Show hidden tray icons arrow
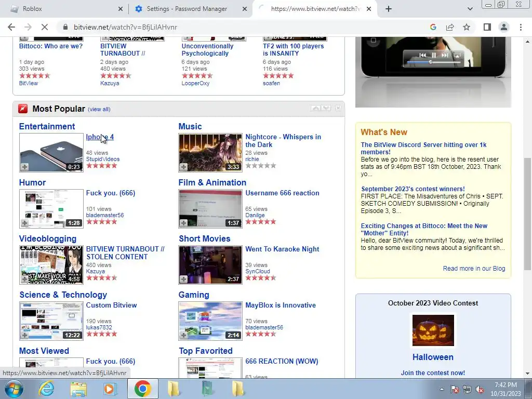This screenshot has height=399, width=532. (442, 390)
